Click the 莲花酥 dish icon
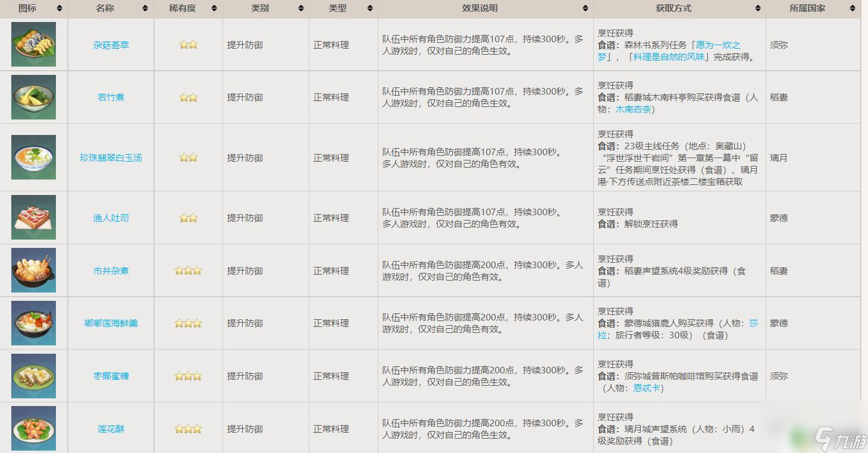 point(33,428)
